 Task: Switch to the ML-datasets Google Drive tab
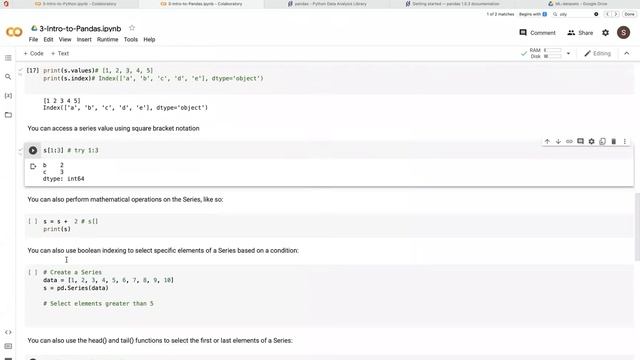tap(578, 4)
